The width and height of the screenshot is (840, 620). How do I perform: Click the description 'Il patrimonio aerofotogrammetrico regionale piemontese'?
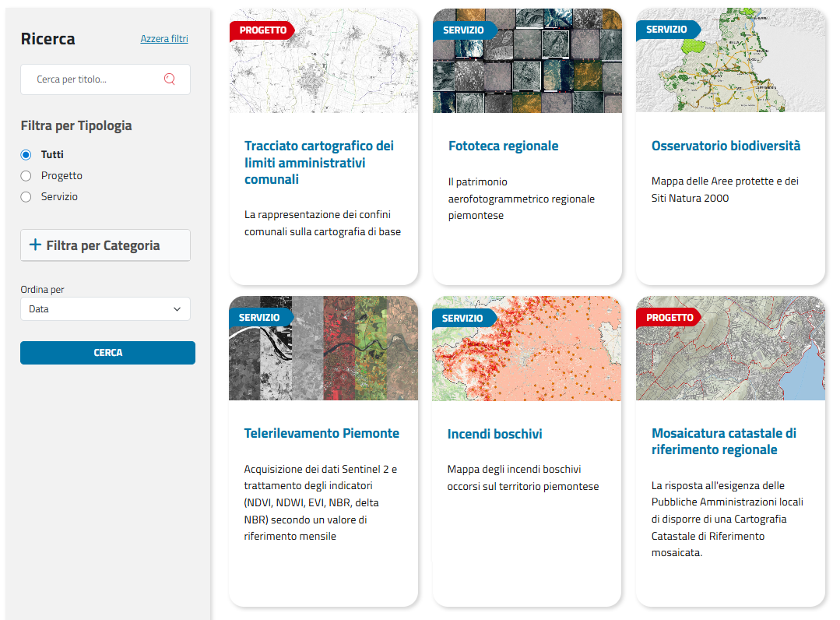coord(522,199)
